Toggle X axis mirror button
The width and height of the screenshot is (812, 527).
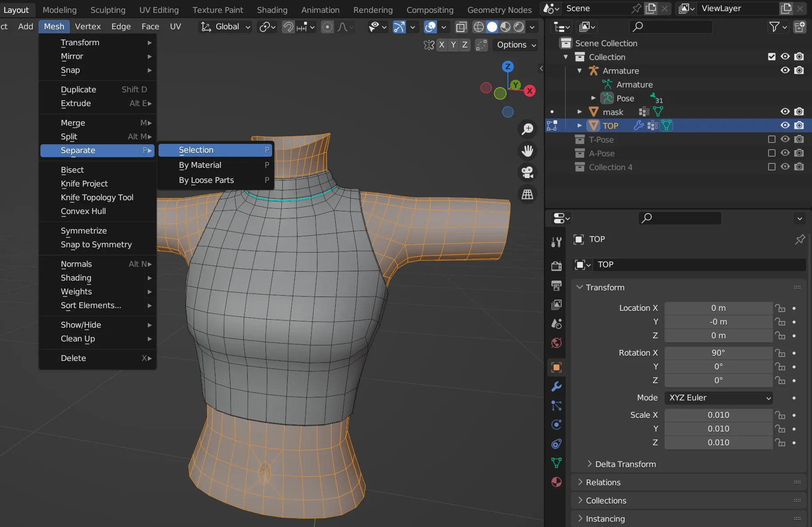pos(442,45)
